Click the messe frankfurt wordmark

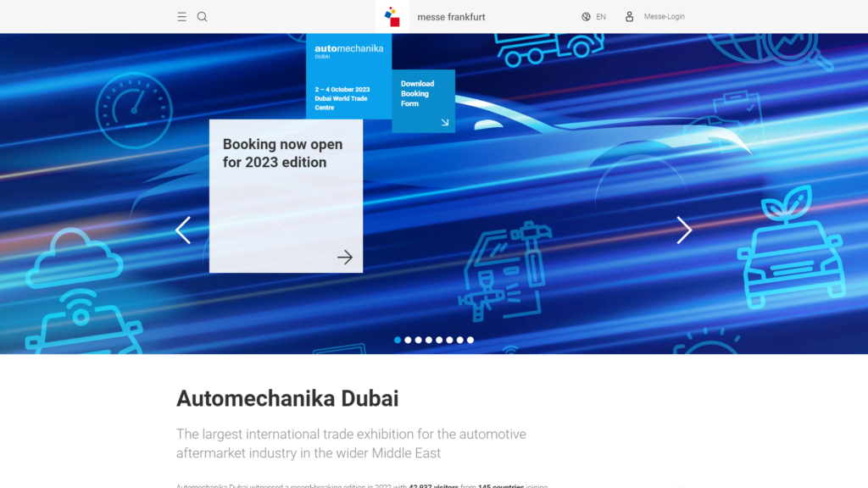point(451,17)
